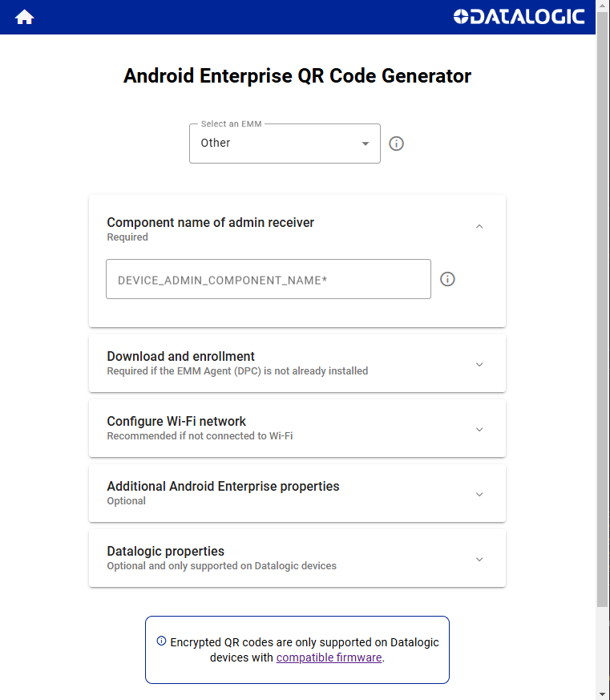Expand Download and enrollment chevron
610x700 pixels.
pyautogui.click(x=479, y=364)
